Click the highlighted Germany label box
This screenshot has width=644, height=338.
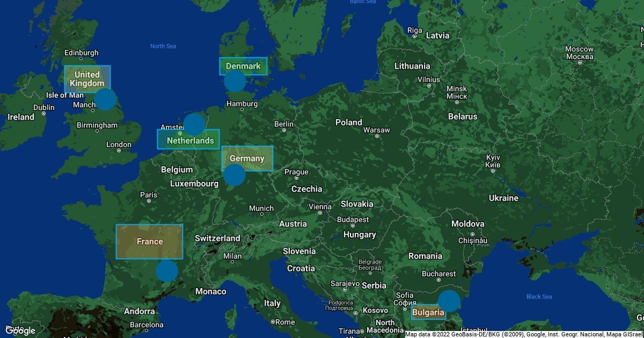click(x=247, y=158)
